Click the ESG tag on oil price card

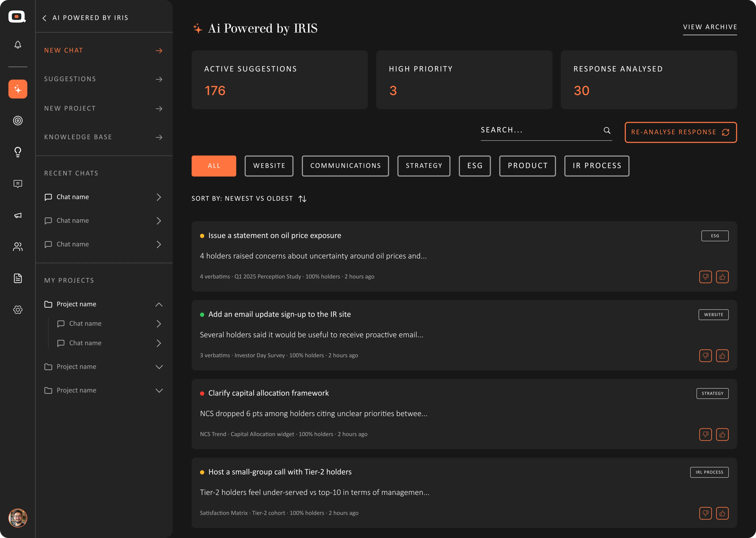715,236
